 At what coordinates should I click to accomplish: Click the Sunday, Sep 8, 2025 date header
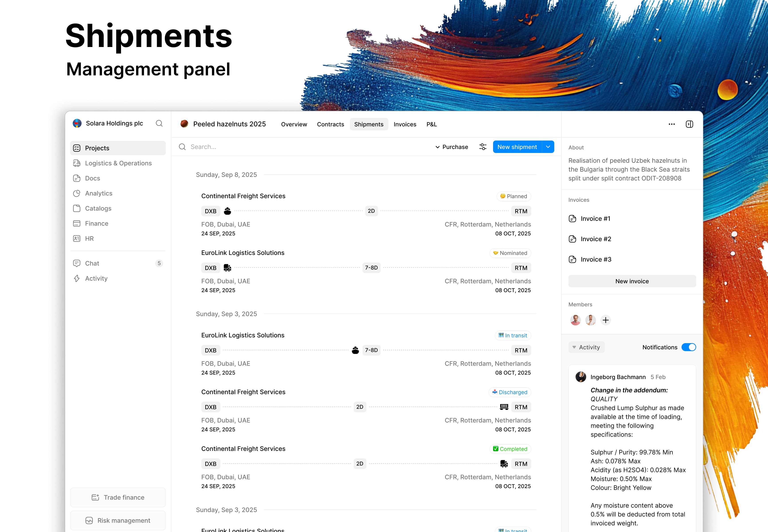tap(226, 175)
